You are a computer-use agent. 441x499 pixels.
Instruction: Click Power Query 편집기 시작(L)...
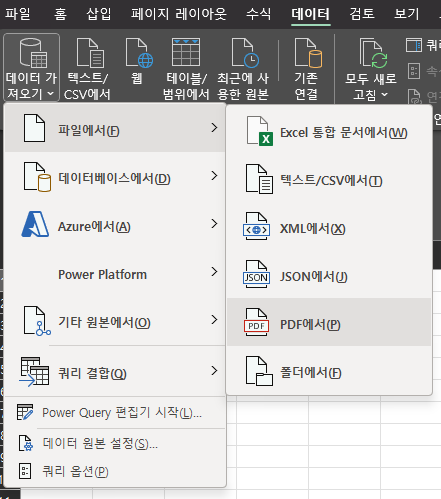115,413
